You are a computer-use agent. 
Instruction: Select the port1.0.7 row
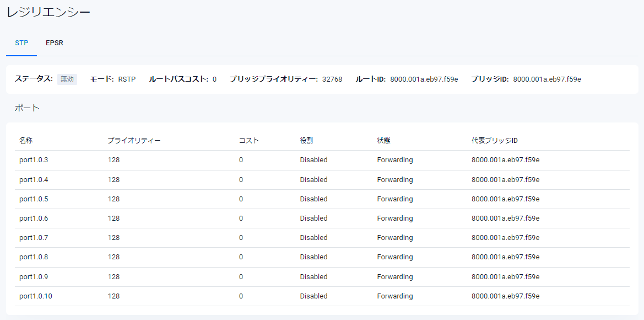coord(34,238)
